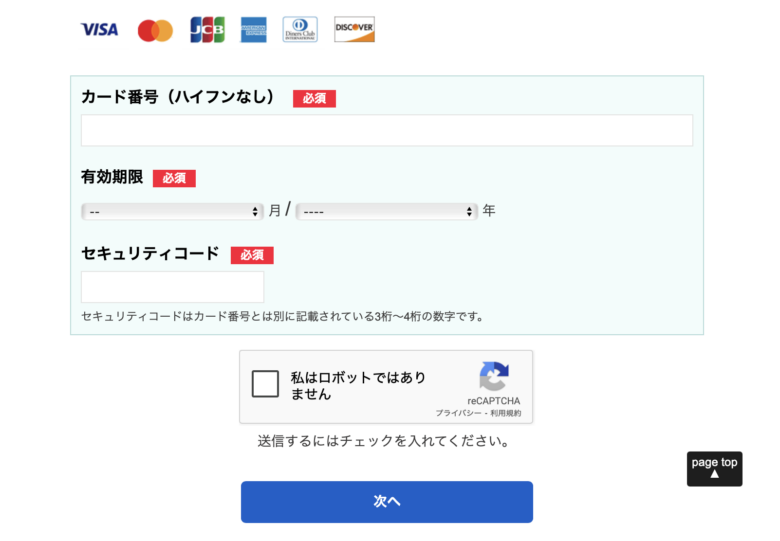
Task: Focus the card number input field
Action: click(387, 130)
